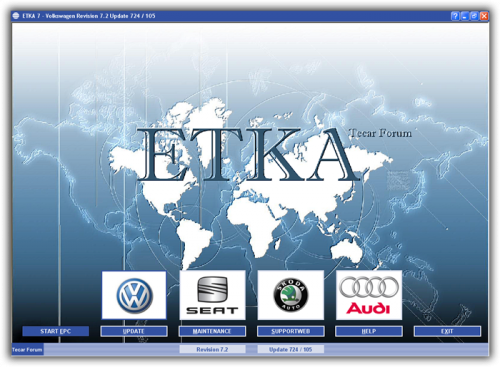Select the Volkswagen brand logo
The image size is (500, 367).
(134, 295)
